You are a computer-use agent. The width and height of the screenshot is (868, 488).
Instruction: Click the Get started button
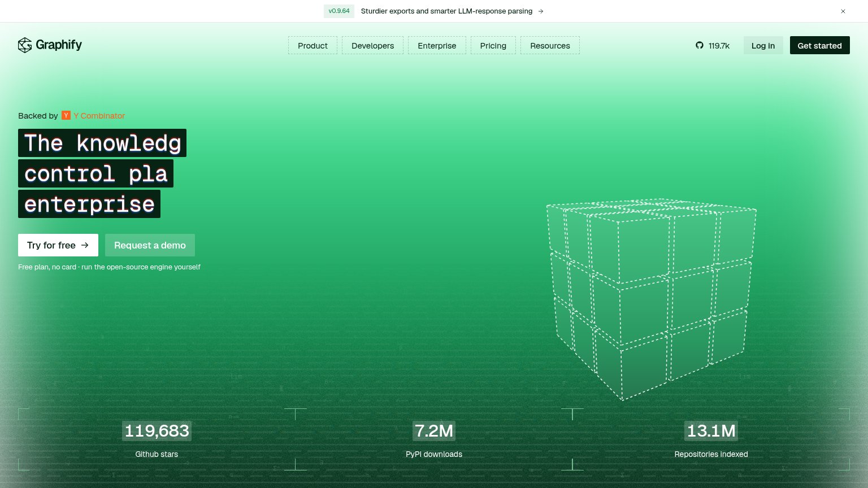point(819,46)
